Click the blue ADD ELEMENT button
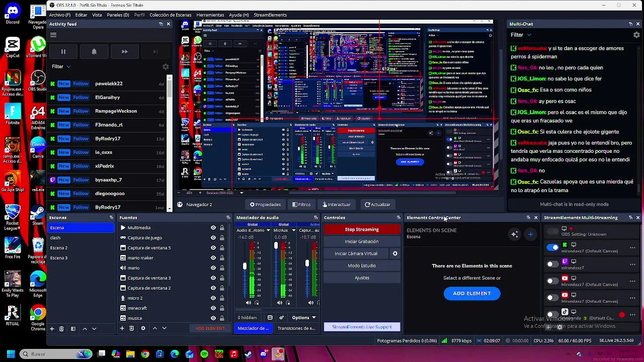644x362 pixels. tap(472, 294)
